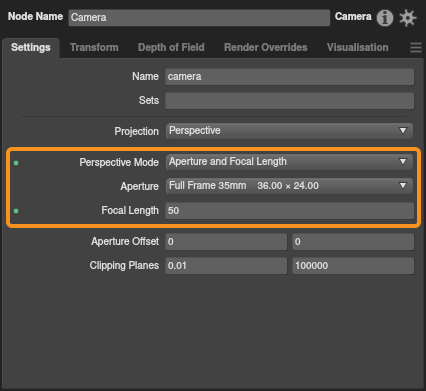Open the Visualisation tab
This screenshot has height=391, width=426.
pyautogui.click(x=357, y=47)
